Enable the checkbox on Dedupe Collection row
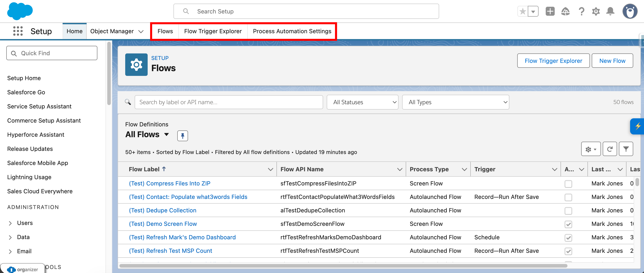Viewport: 644px width, 273px height. coord(569,211)
